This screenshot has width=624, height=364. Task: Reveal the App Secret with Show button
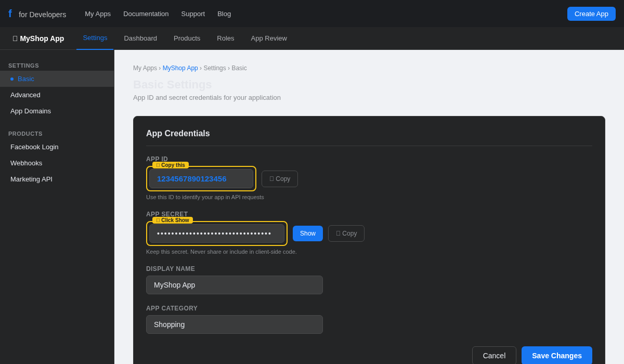(308, 233)
